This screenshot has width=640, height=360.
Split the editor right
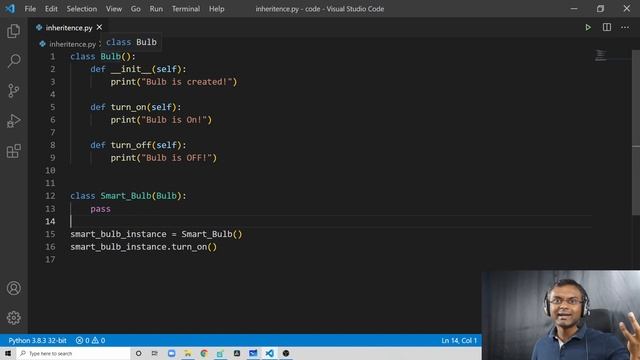607,27
